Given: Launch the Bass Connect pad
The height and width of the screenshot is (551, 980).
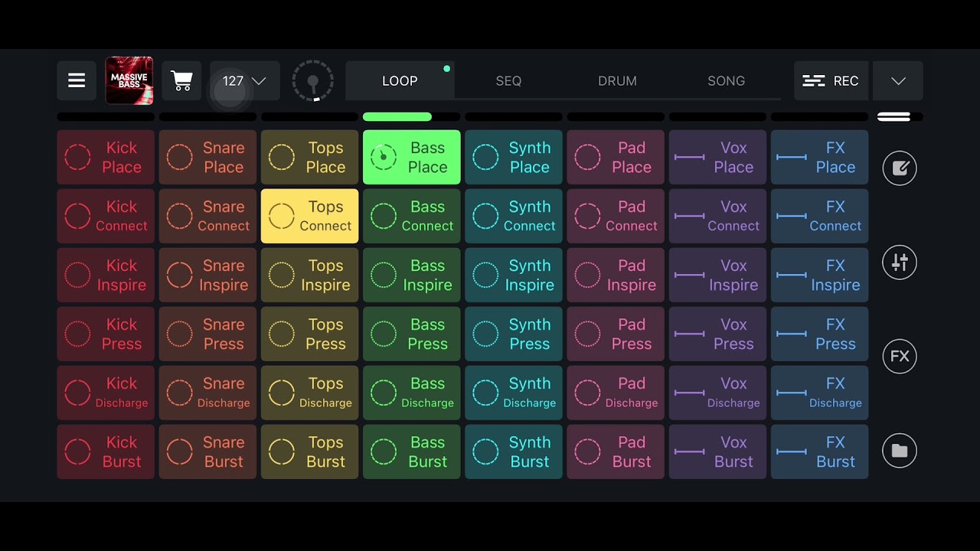Looking at the screenshot, I should 411,216.
